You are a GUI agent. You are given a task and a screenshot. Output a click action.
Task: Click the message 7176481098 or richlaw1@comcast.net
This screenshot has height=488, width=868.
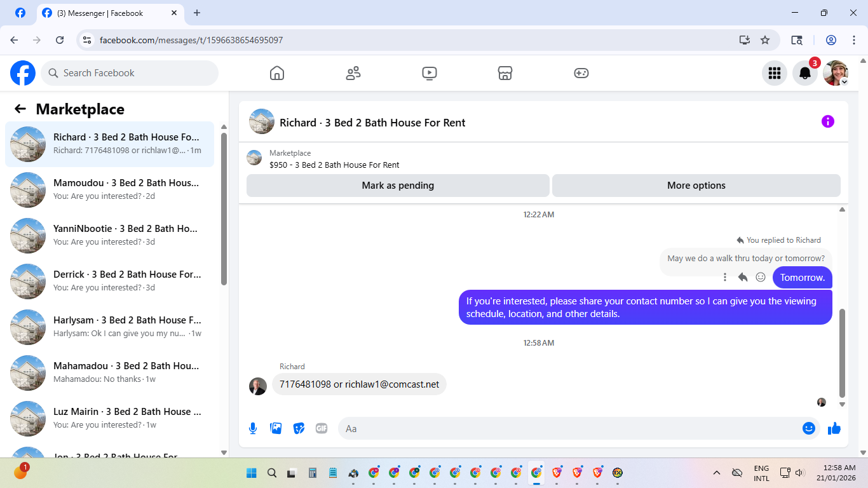pyautogui.click(x=359, y=384)
